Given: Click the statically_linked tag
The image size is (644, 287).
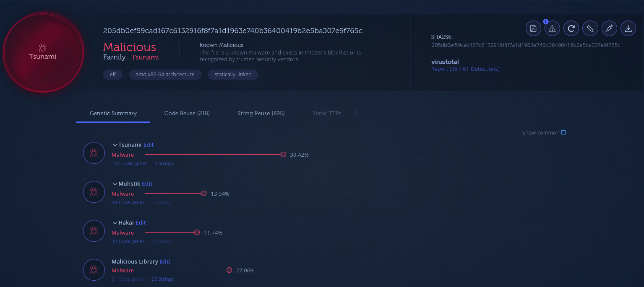Looking at the screenshot, I should pos(233,75).
